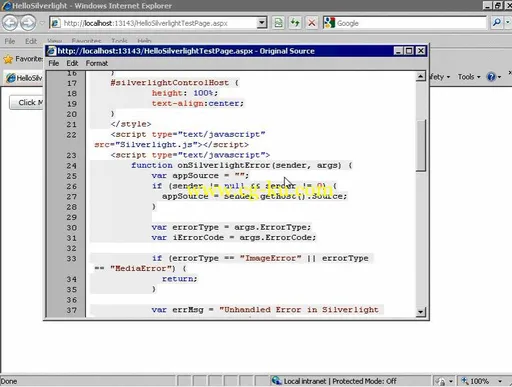Click line number 24 in the gutter
Screen dimensions: 512x387
(x=71, y=166)
